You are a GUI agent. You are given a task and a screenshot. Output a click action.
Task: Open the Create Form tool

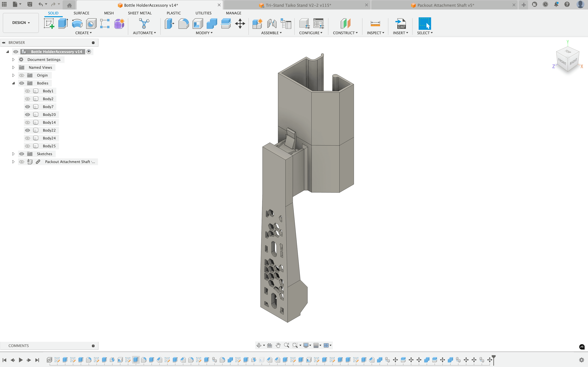(x=119, y=24)
